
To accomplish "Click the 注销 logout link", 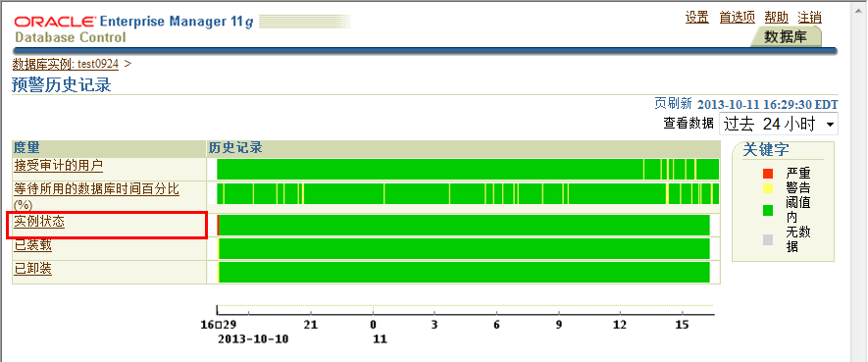I will (809, 17).
